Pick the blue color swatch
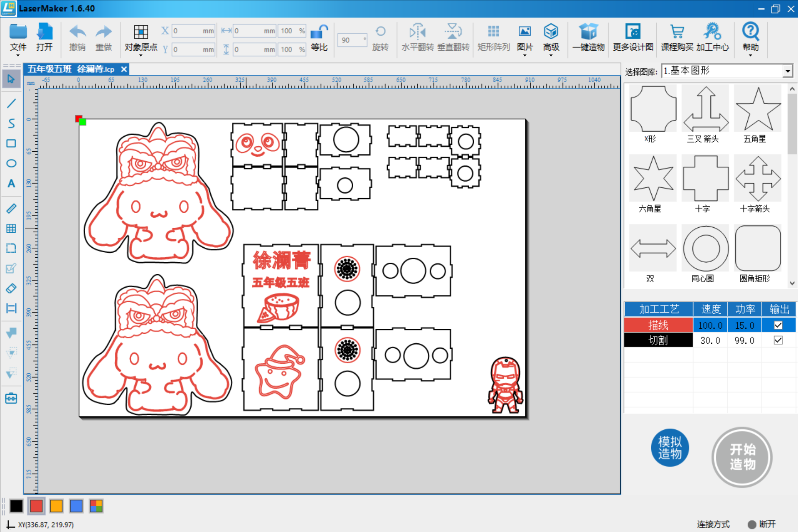The image size is (798, 532). (x=76, y=506)
